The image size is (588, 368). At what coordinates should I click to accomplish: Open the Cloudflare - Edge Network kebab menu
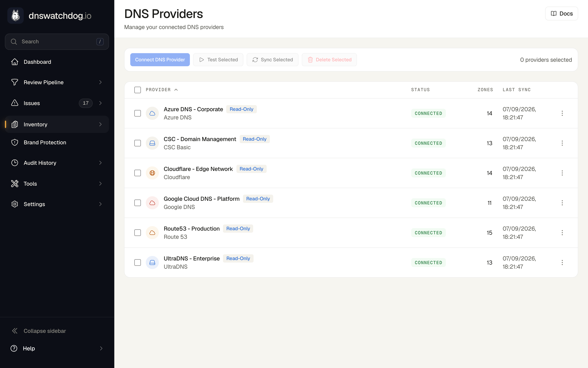tap(562, 173)
